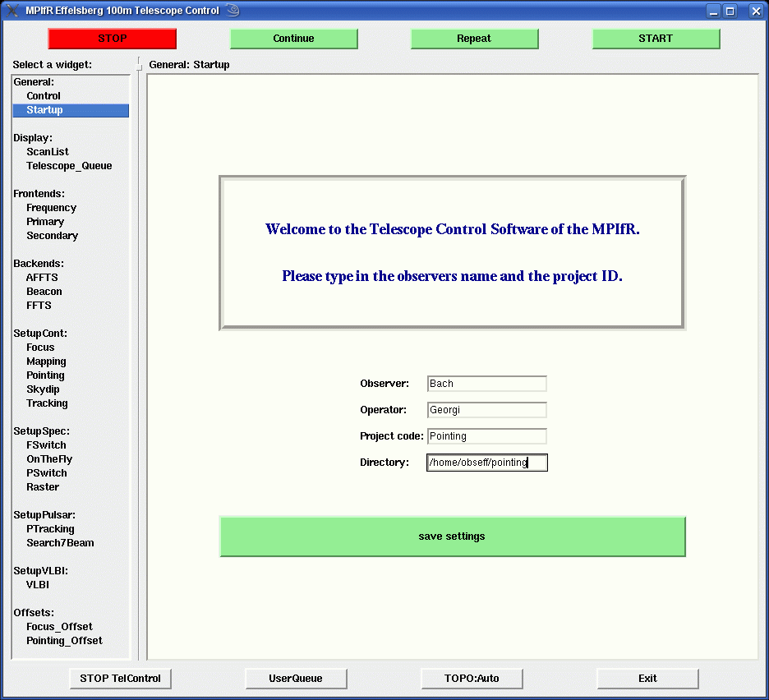Viewport: 769px width, 700px height.
Task: Open the ScanList display widget
Action: [48, 152]
